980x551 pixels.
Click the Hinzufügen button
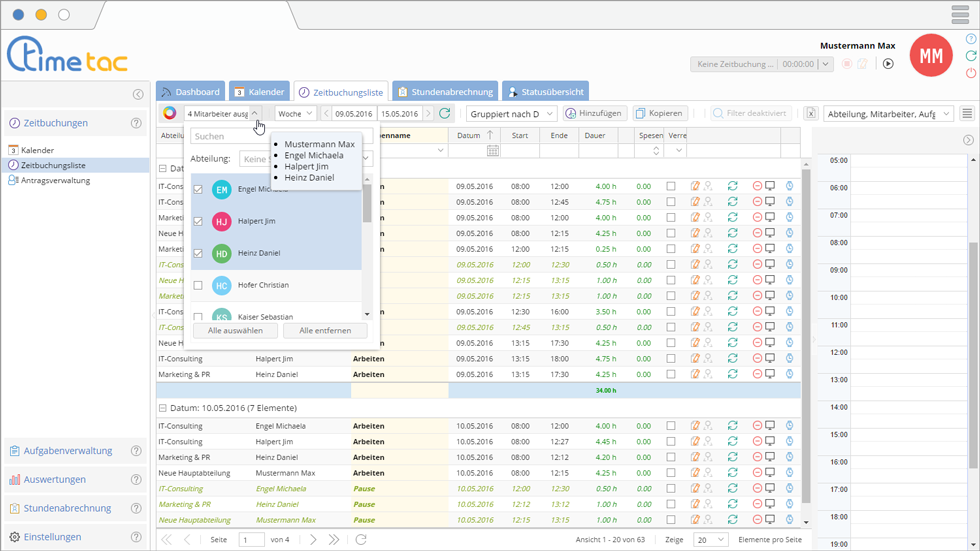(x=594, y=114)
